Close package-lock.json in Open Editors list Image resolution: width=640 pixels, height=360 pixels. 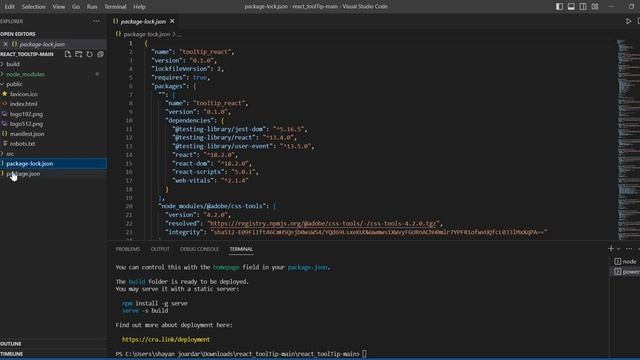tap(5, 44)
